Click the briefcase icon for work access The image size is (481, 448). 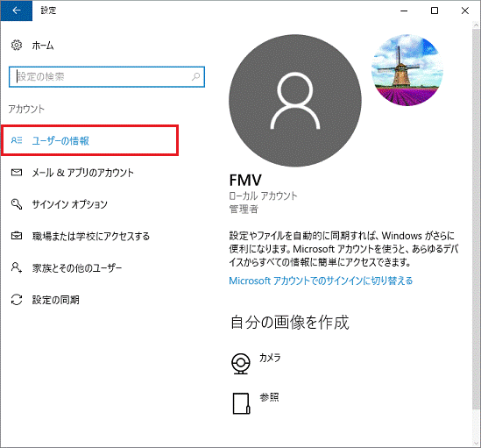pyautogui.click(x=17, y=236)
